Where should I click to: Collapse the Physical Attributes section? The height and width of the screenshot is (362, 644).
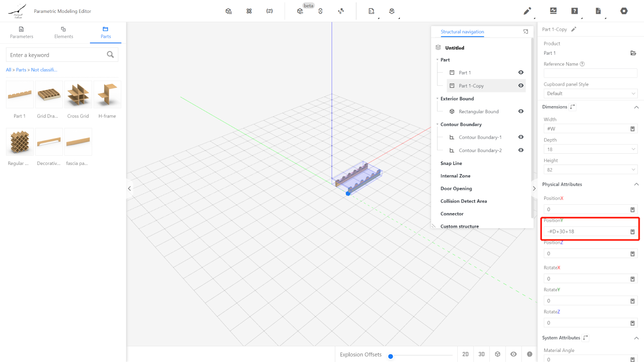(636, 184)
